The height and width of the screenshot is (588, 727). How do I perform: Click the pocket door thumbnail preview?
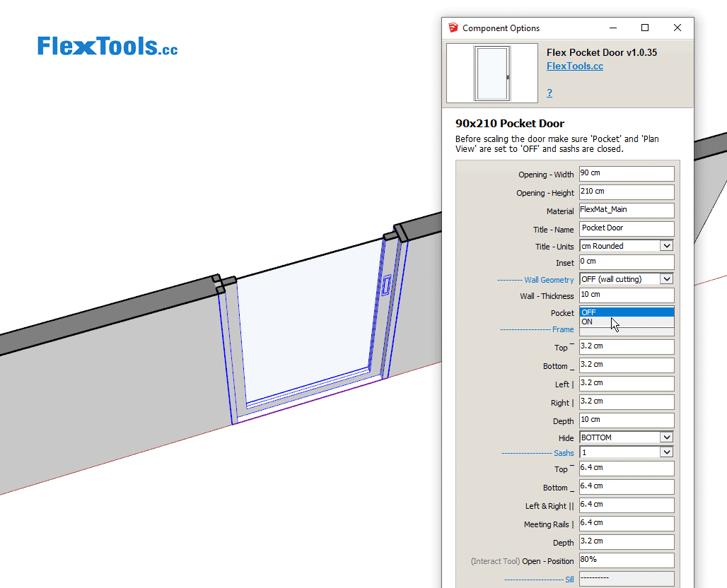[492, 73]
